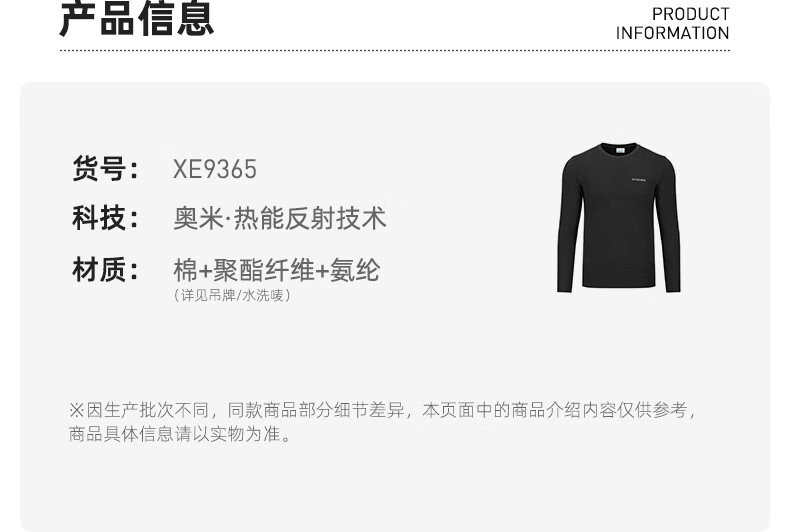The height and width of the screenshot is (532, 790).
Task: Click the 商品具体信息请以实物为准 line
Action: point(181,434)
